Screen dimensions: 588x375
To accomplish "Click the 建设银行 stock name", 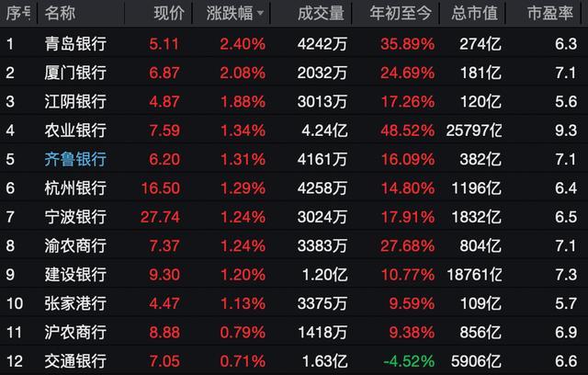I will coord(75,274).
